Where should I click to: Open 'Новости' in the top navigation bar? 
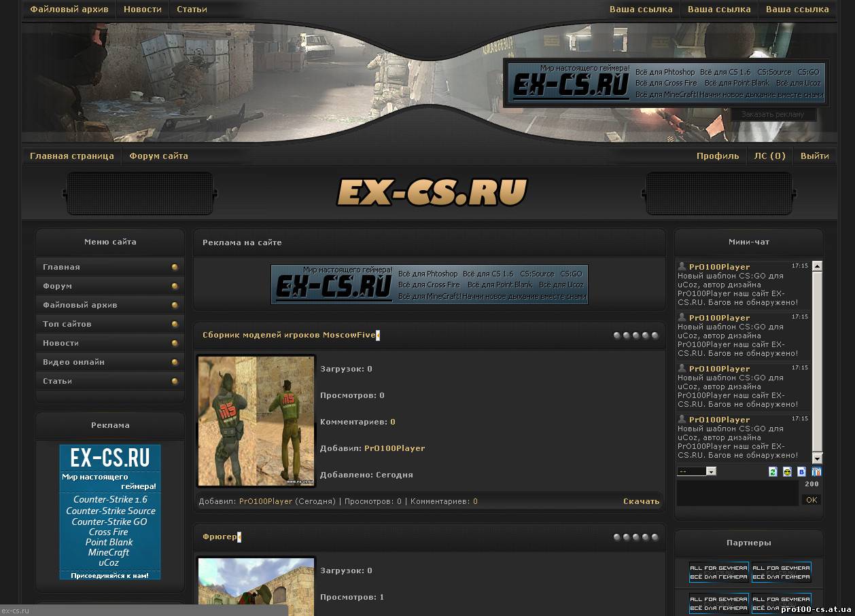[143, 10]
